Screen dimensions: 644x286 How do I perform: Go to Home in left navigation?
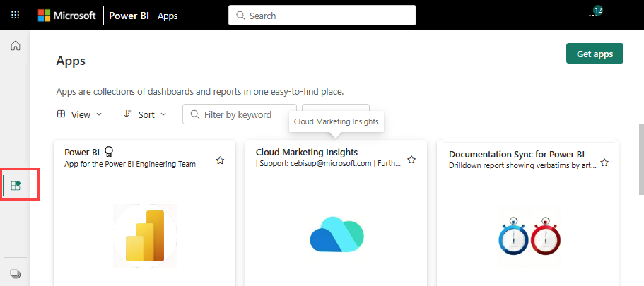[x=16, y=46]
